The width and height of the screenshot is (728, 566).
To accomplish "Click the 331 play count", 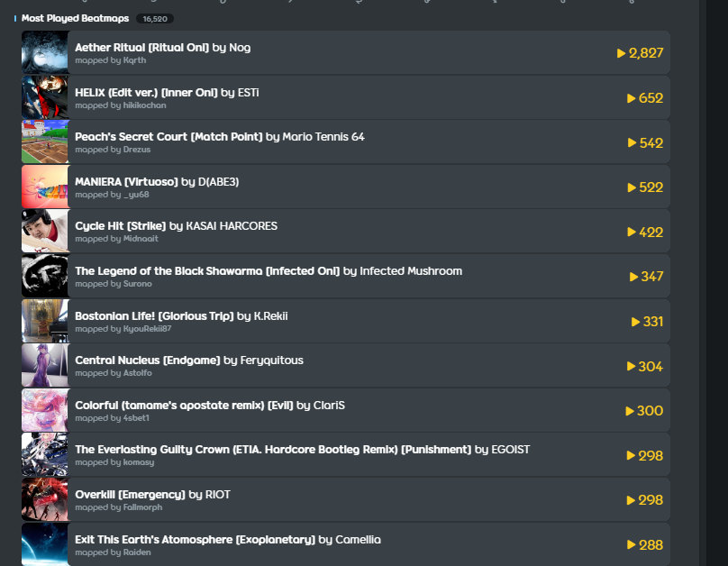I will coord(653,322).
